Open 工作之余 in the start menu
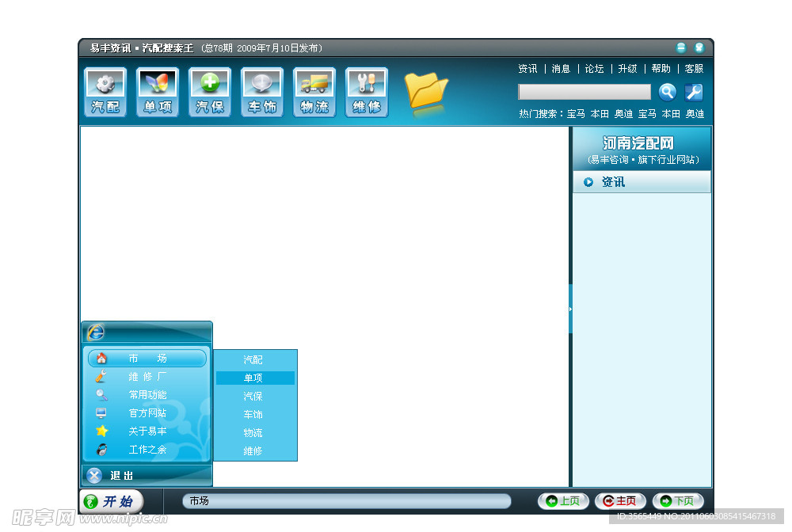Screen dimensions: 792x532 [147, 449]
